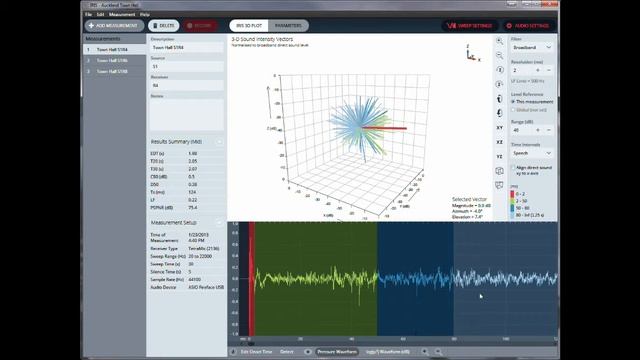The image size is (640, 360).
Task: Open Sweep Settings
Action: tap(470, 25)
